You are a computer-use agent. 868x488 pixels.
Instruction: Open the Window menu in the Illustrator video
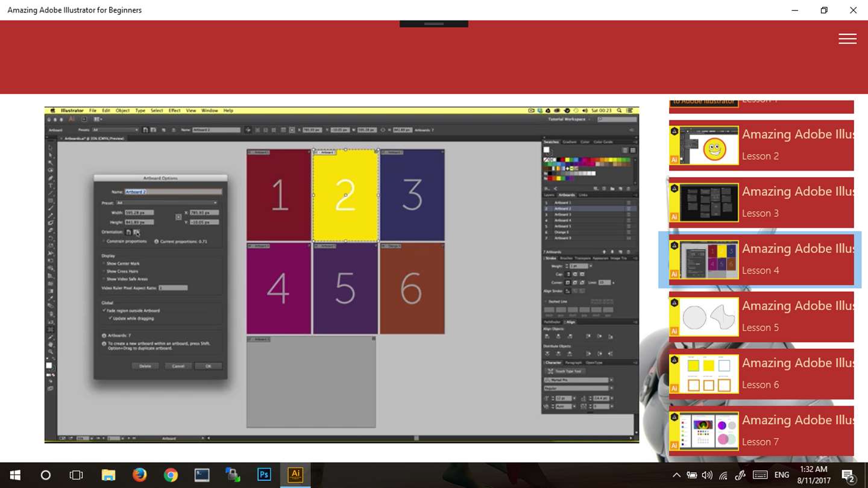[x=210, y=111]
